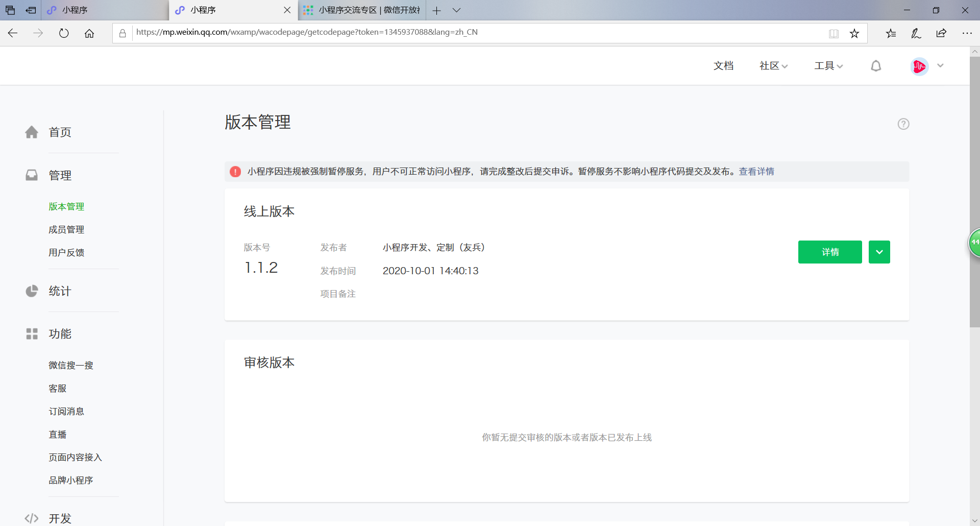The width and height of the screenshot is (980, 526).
Task: Click the 统计 sidebar section
Action: pos(60,291)
